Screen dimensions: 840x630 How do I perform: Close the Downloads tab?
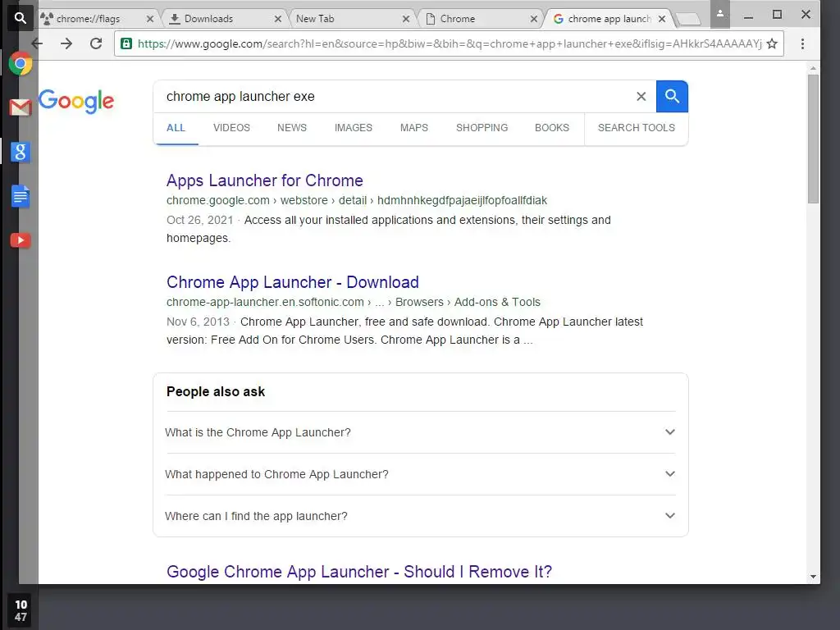click(278, 19)
